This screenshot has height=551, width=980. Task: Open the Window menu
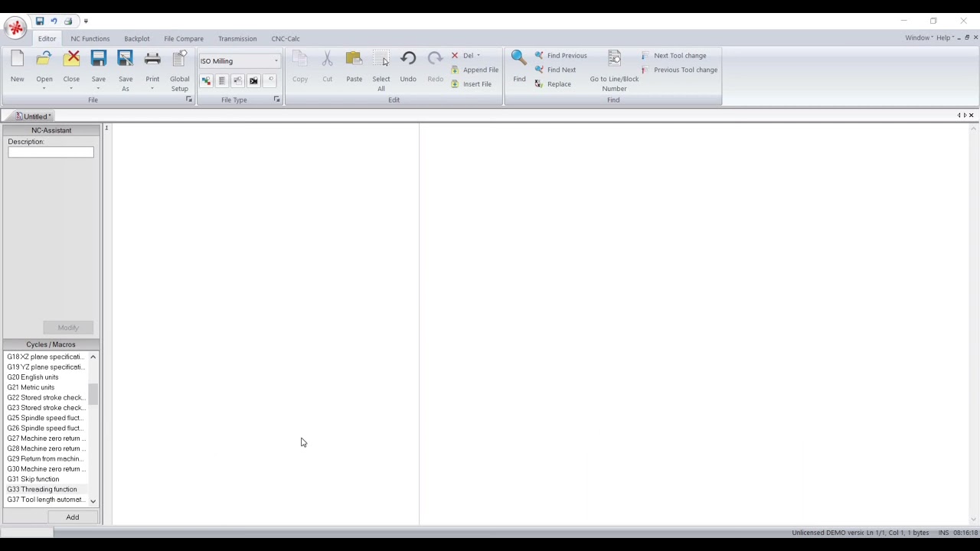[919, 37]
